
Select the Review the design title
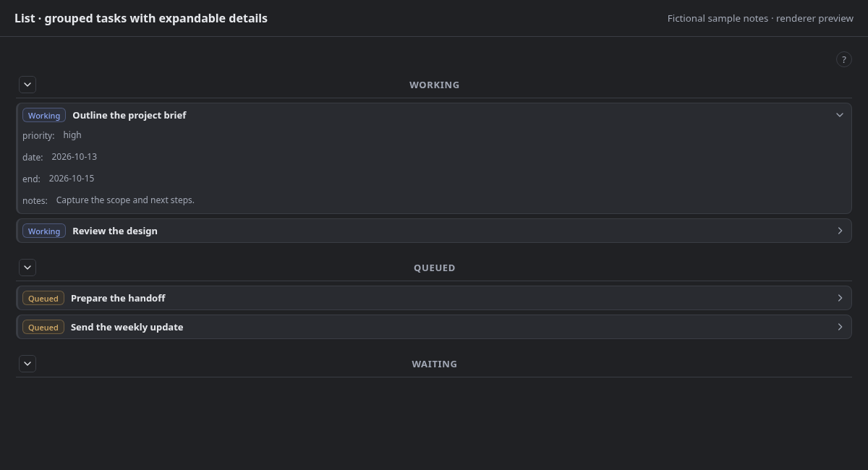click(115, 231)
